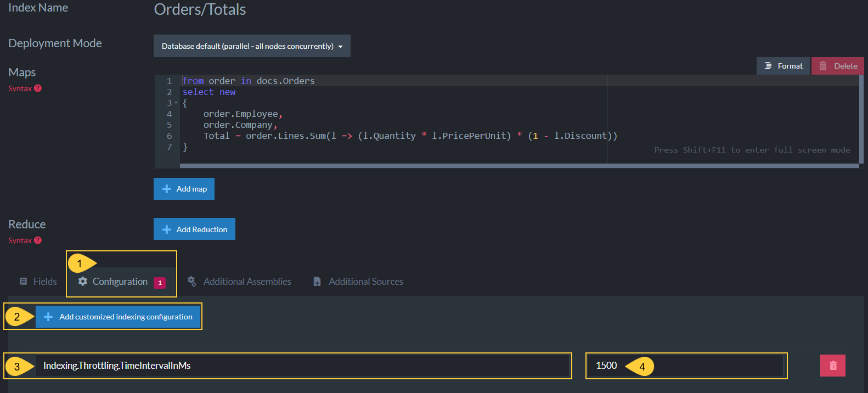
Task: Switch to the Additional Sources tab
Action: [358, 282]
